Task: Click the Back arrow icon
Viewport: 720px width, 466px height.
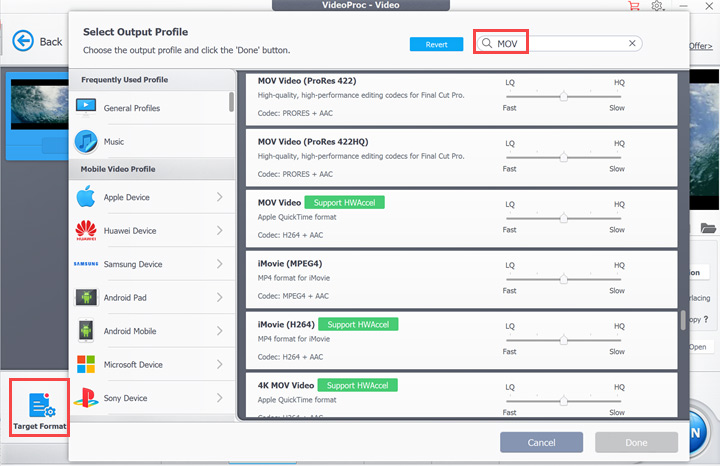Action: [23, 42]
